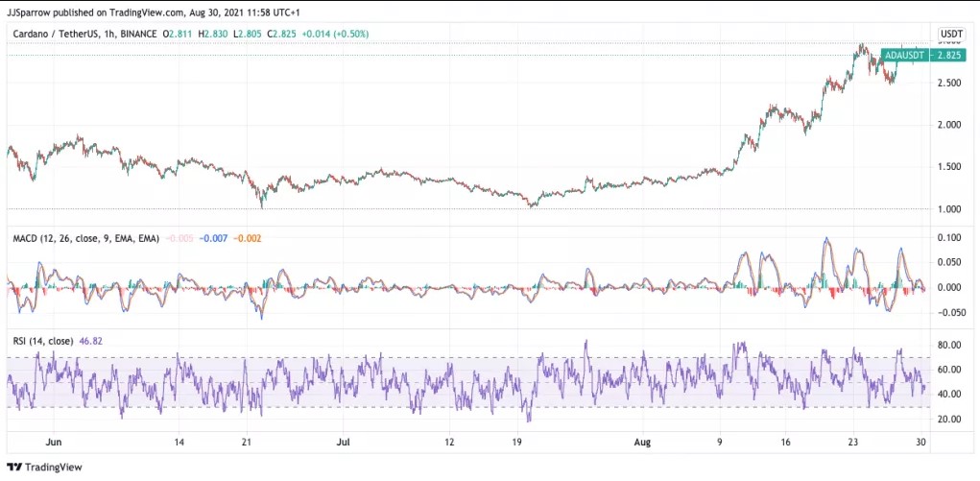Click the USDT currency label
This screenshot has height=481, width=980.
(951, 34)
